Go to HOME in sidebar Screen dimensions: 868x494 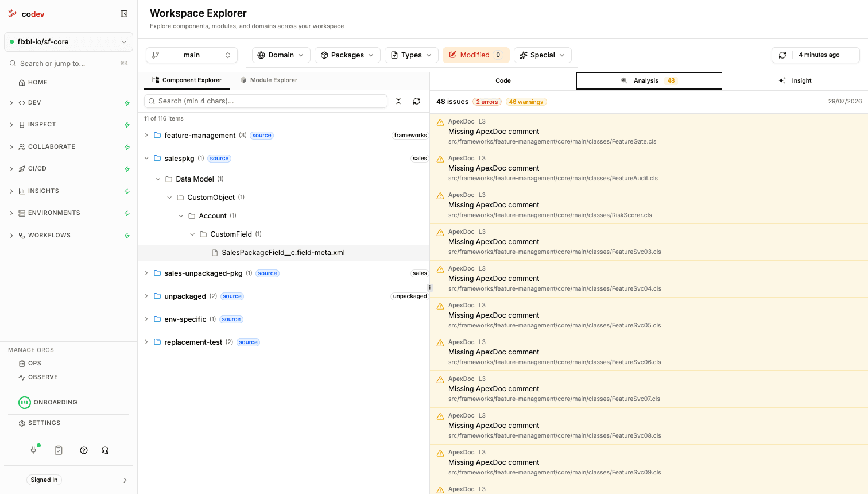tap(33, 83)
